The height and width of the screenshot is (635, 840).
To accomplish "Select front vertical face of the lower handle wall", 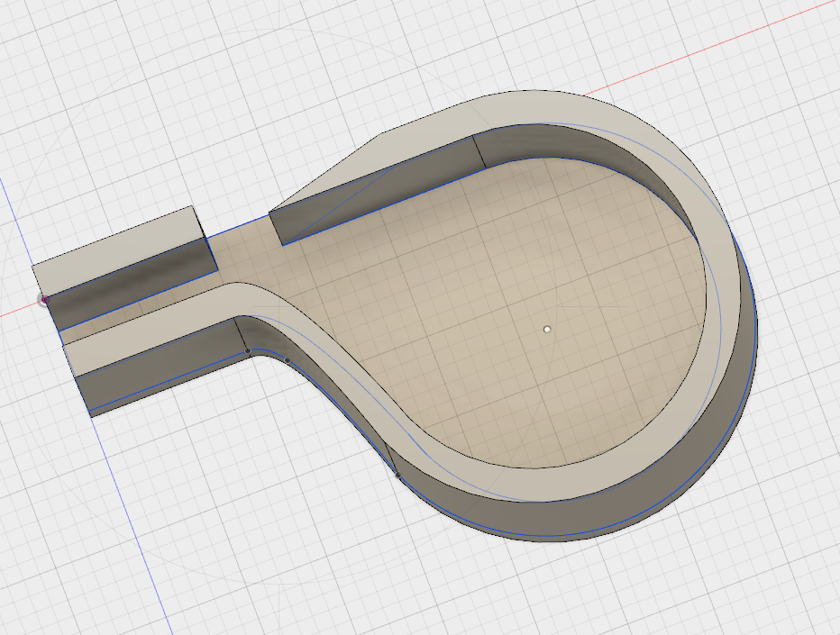I will [160, 364].
